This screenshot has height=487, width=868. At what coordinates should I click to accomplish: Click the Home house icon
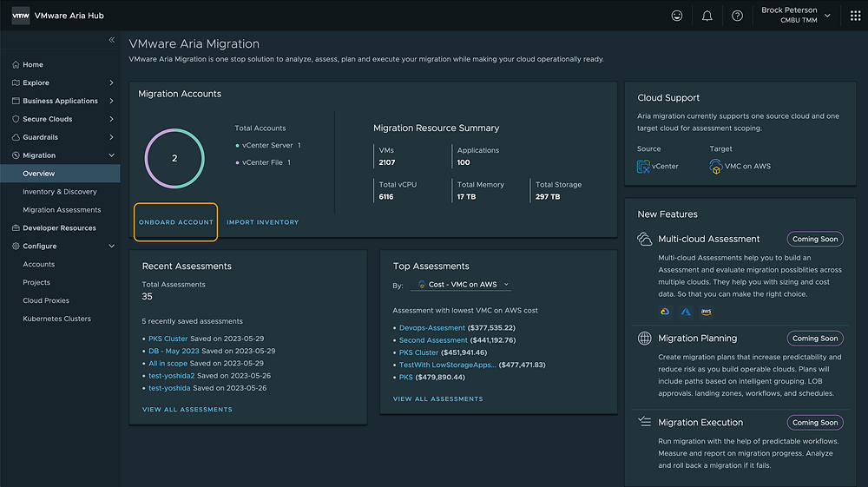pos(16,64)
